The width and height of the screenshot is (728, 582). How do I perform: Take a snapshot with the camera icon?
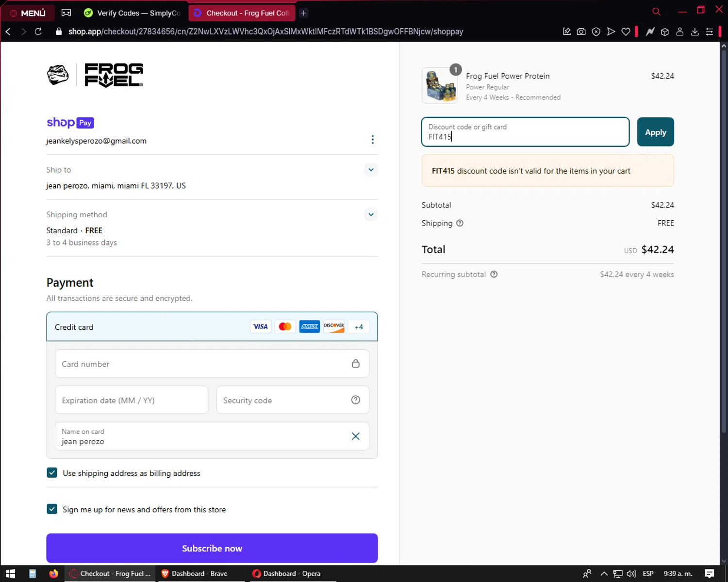point(581,32)
